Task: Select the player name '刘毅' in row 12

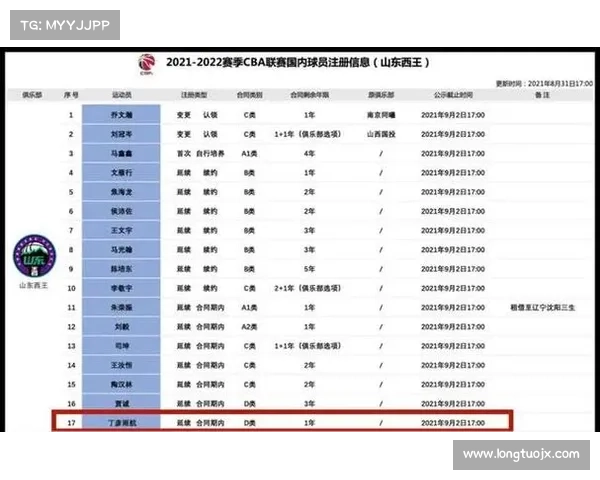Action: click(x=122, y=327)
